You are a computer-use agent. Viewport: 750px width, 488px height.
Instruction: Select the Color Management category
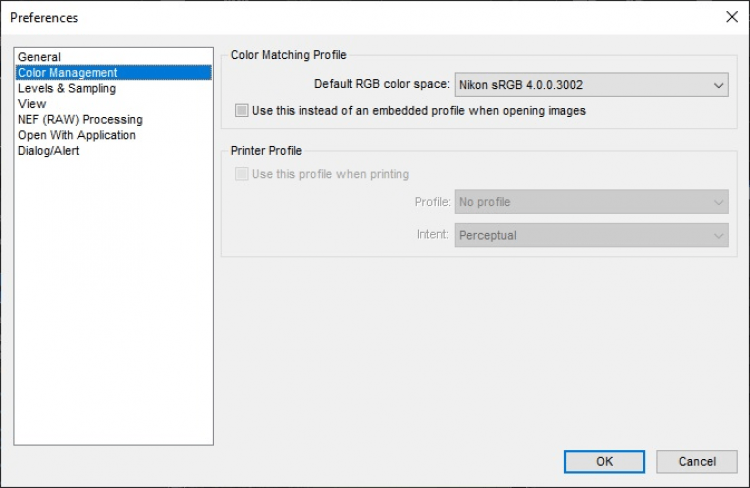point(67,73)
